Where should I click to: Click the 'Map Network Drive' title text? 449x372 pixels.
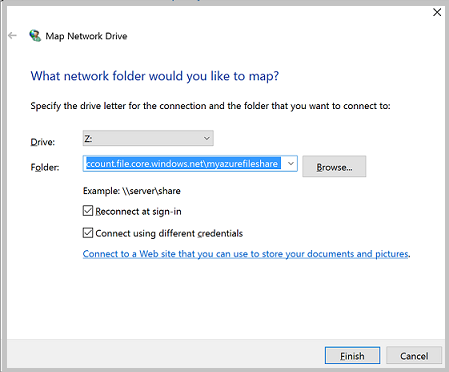(86, 36)
